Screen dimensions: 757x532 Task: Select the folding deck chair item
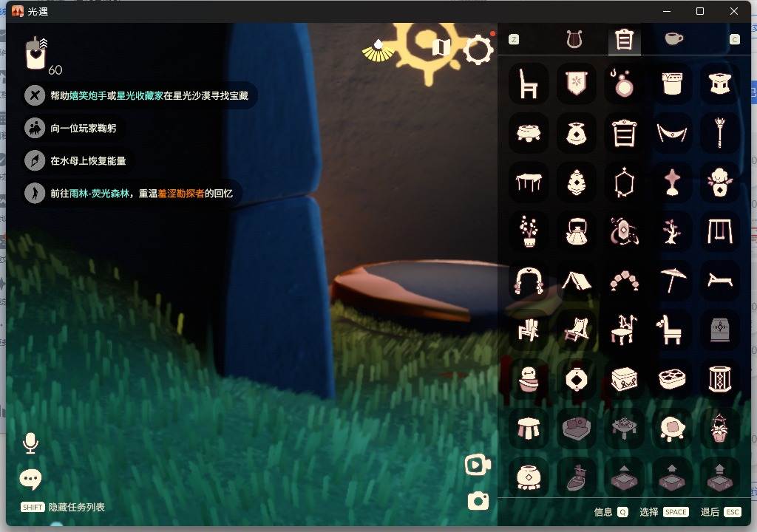pyautogui.click(x=577, y=330)
